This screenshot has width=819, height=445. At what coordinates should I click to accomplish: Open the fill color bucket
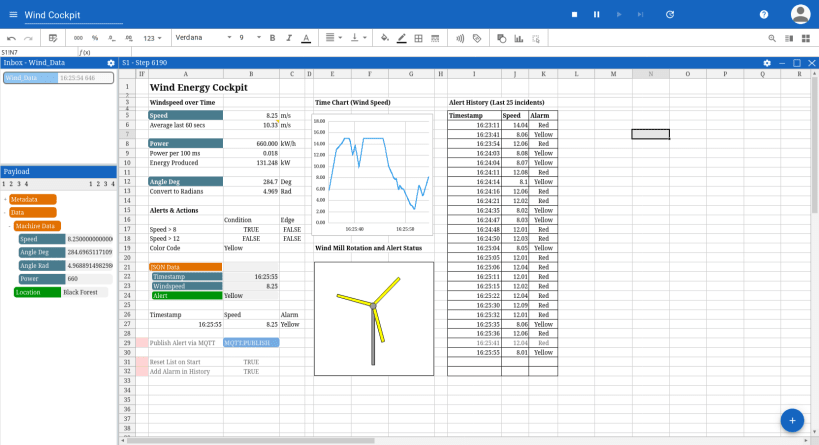click(385, 38)
